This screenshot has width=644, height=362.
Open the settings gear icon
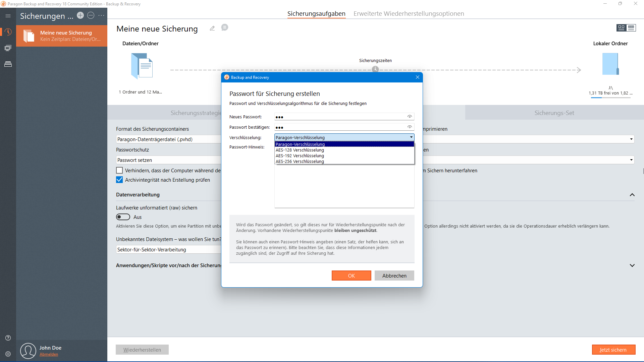pos(8,354)
